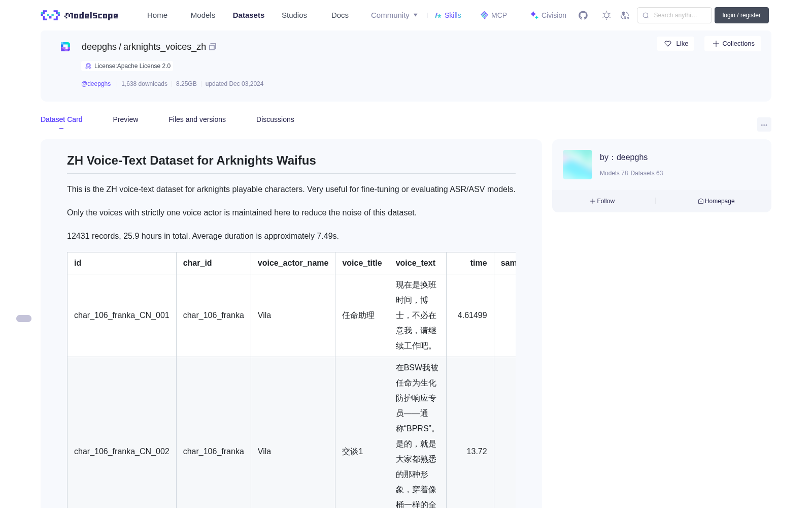
Task: Open the Files and versions tab
Action: point(197,119)
